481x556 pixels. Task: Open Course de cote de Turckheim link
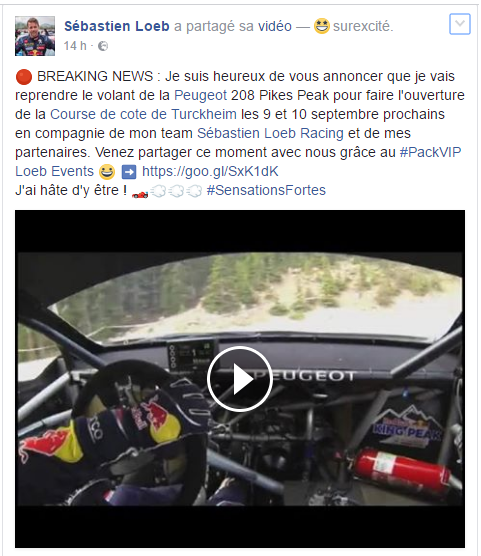point(143,114)
